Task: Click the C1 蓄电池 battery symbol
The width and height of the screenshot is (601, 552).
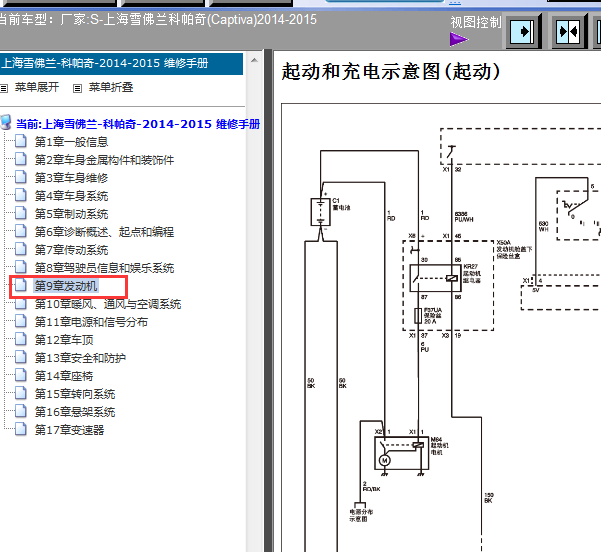Action: 320,212
